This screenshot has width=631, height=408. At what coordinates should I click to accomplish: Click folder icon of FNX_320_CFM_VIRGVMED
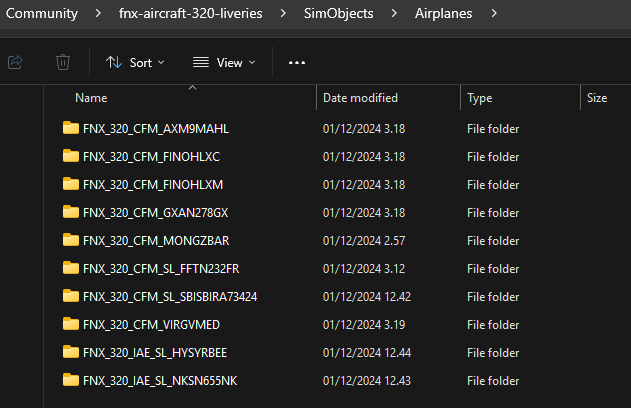click(70, 324)
